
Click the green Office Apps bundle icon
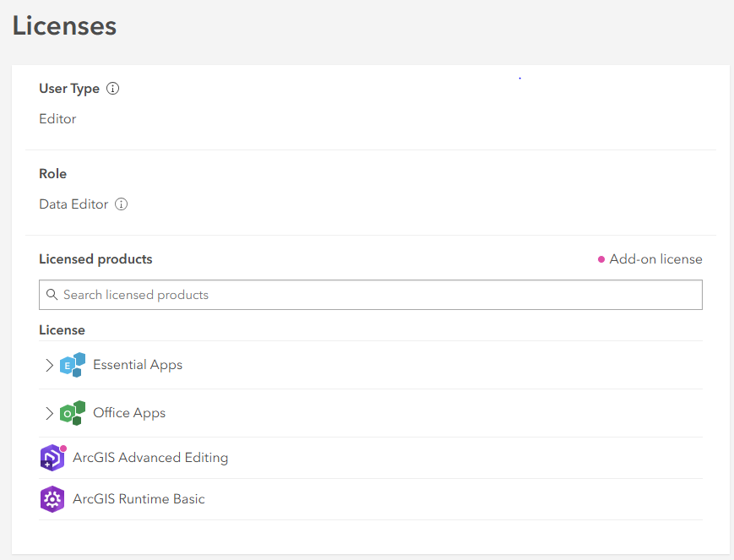click(73, 413)
